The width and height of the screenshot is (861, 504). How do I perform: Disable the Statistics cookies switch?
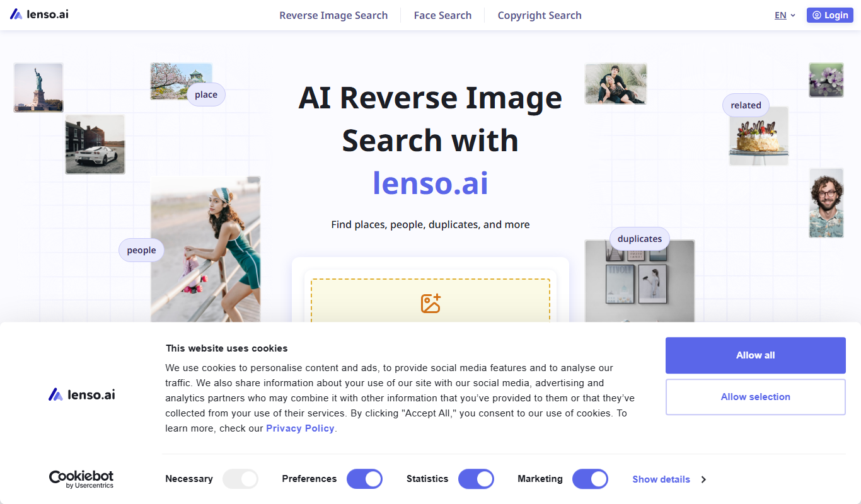476,479
